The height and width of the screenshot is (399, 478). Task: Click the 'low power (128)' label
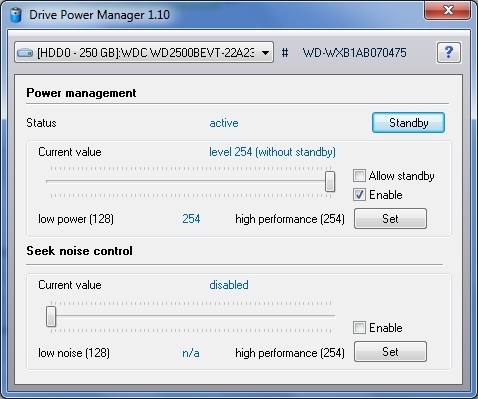[76, 219]
